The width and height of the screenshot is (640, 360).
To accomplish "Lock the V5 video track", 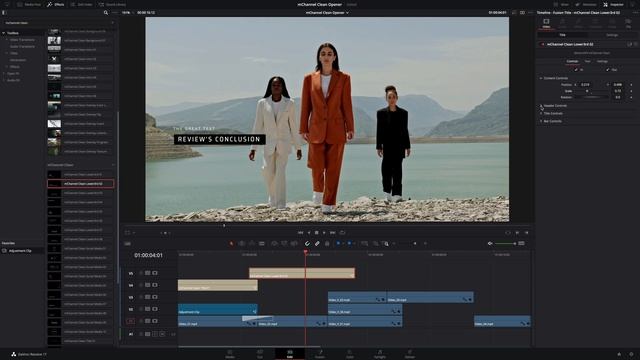I will 141,273.
